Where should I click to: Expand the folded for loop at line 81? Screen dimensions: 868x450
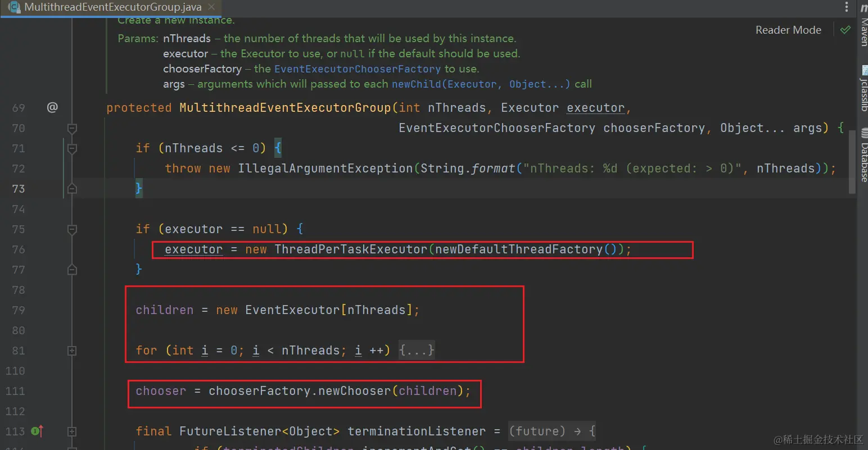(72, 351)
